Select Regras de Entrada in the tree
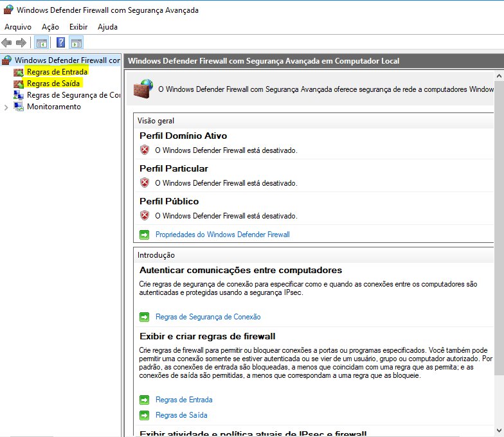 [57, 72]
